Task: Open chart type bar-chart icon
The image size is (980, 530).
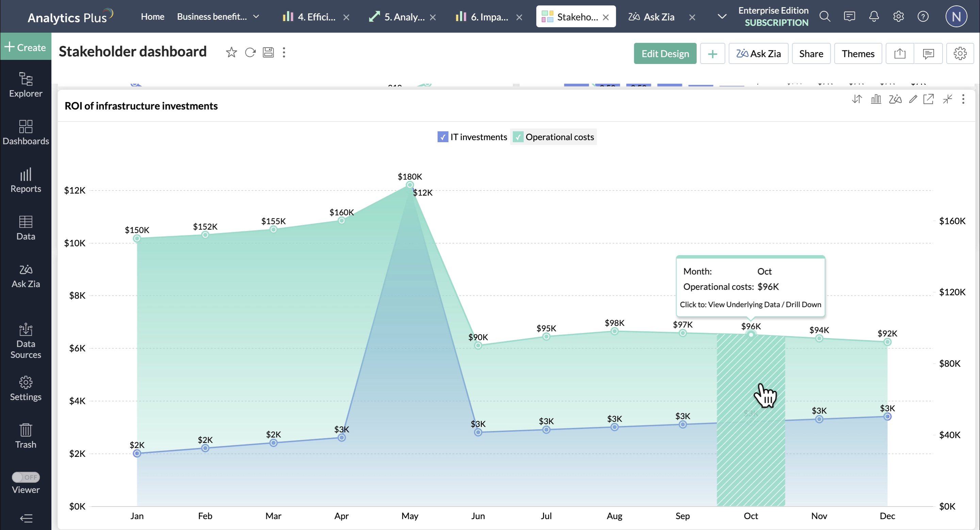Action: tap(876, 99)
